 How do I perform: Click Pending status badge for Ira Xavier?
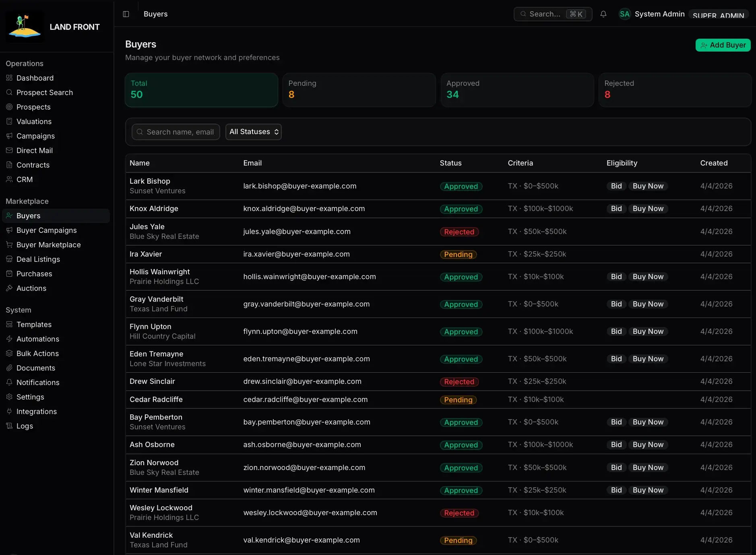[x=458, y=254]
